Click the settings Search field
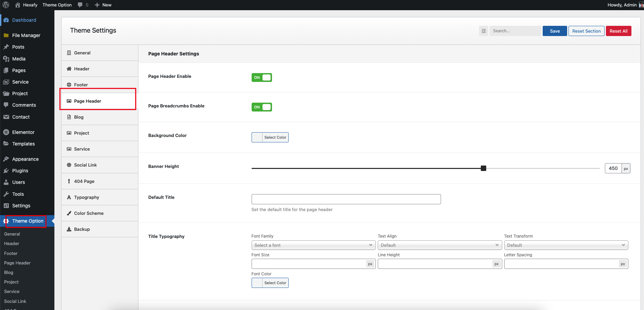Image resolution: width=644 pixels, height=310 pixels. [515, 31]
